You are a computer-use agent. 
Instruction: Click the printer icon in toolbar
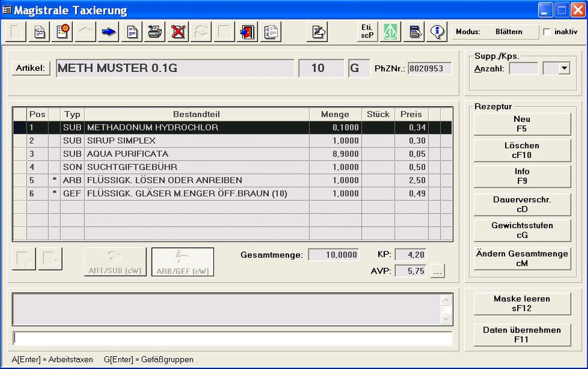(x=155, y=32)
